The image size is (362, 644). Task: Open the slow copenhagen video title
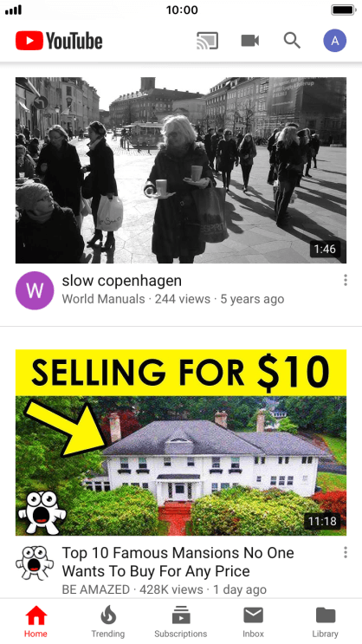pos(122,281)
